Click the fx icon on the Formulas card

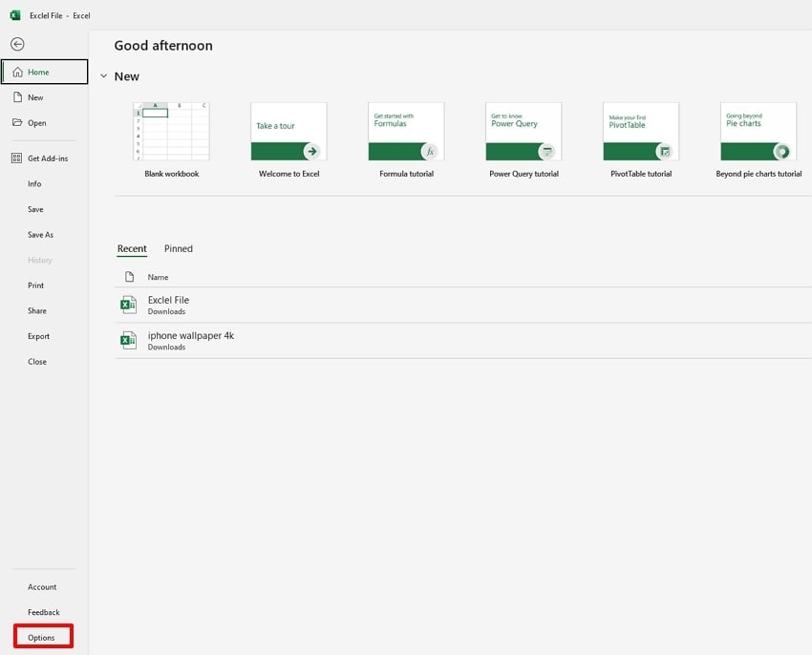(x=430, y=151)
